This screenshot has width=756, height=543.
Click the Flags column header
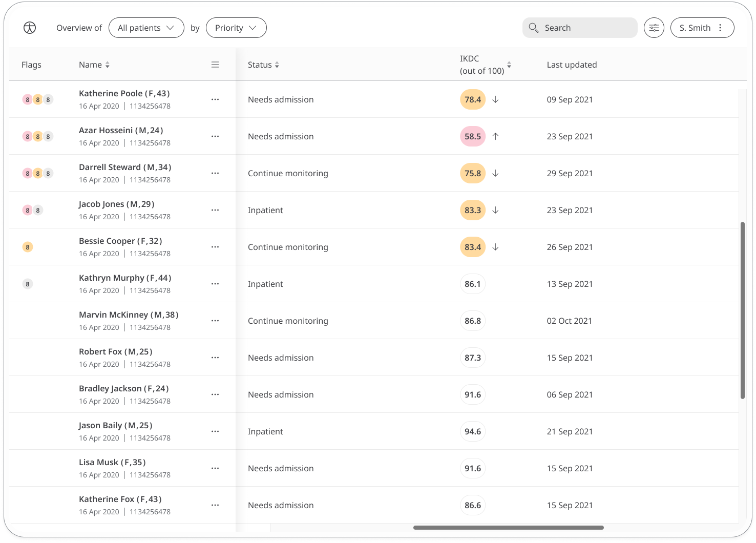31,65
